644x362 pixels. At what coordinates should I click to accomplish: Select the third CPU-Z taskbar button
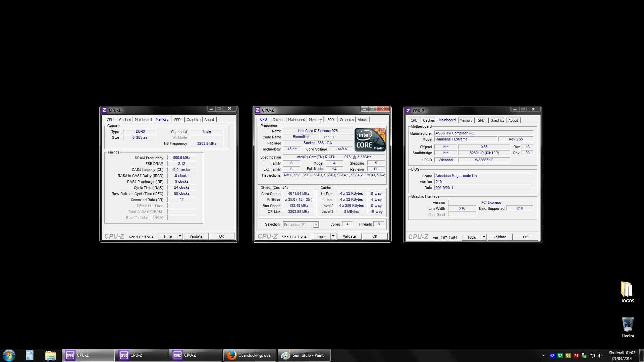(x=195, y=355)
